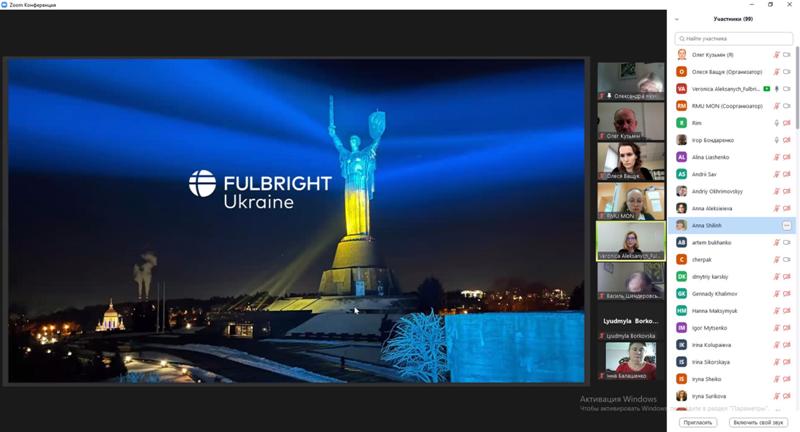
Task: Collapse participants panel with the top-left chevron
Action: pos(677,19)
